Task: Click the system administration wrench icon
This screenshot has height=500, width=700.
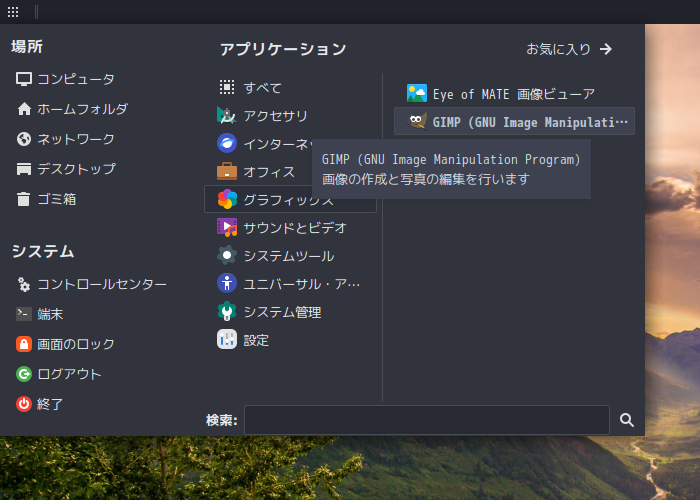Action: click(x=227, y=312)
